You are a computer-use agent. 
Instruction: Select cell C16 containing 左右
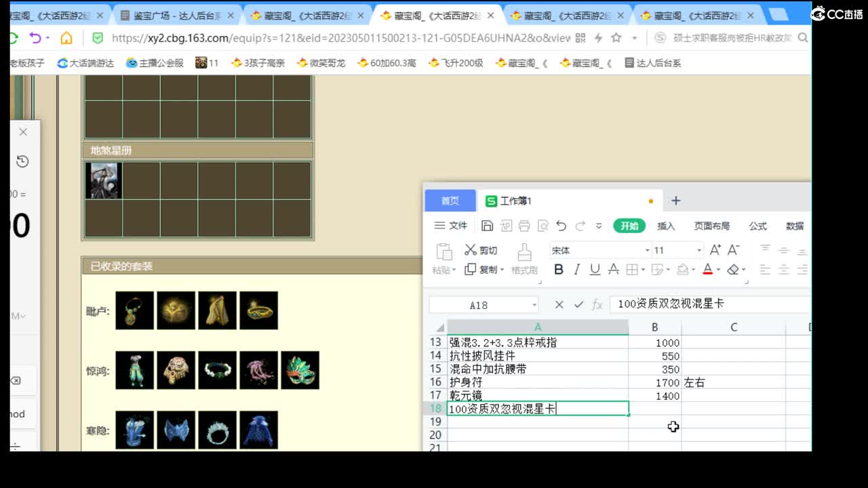(733, 382)
